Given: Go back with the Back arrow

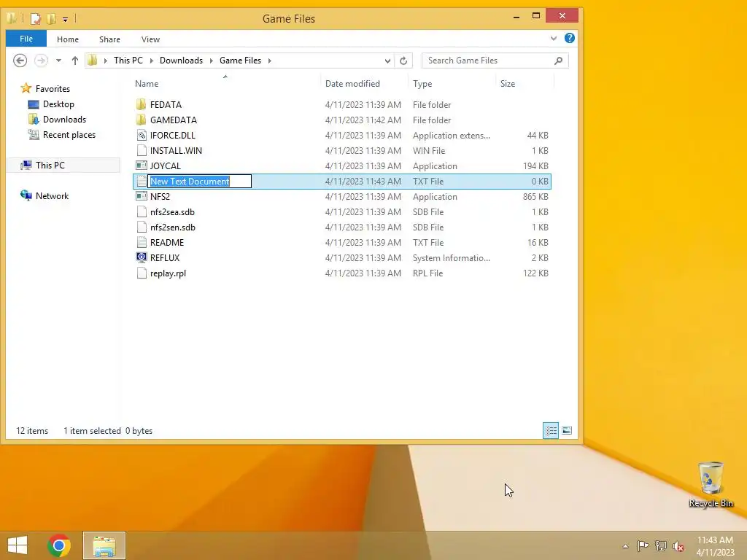Looking at the screenshot, I should (20, 61).
